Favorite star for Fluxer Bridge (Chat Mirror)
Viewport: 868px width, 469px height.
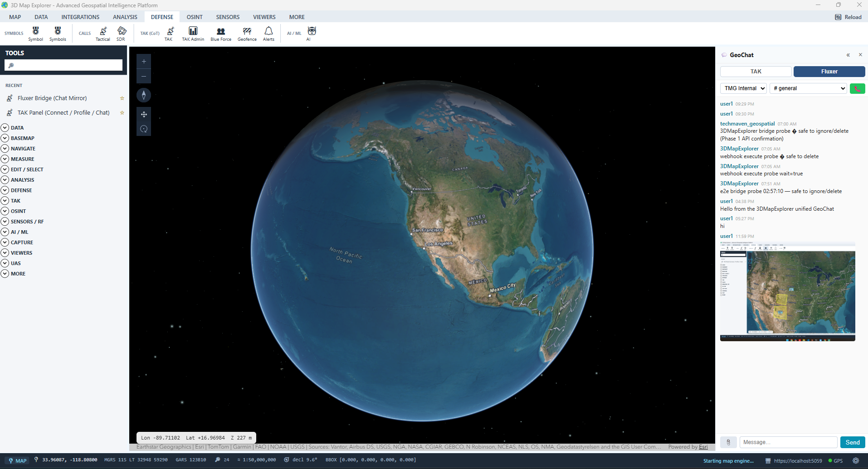(x=122, y=98)
